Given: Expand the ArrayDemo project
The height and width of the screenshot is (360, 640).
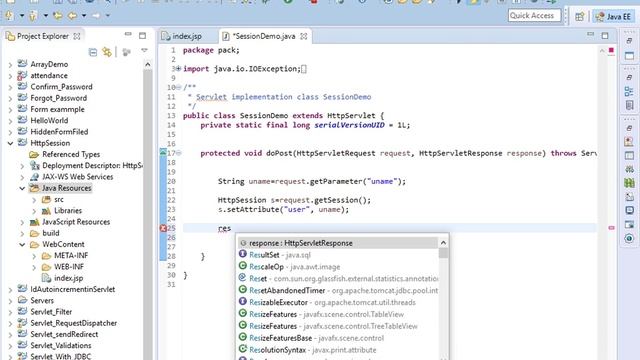Looking at the screenshot, I should click(11, 64).
